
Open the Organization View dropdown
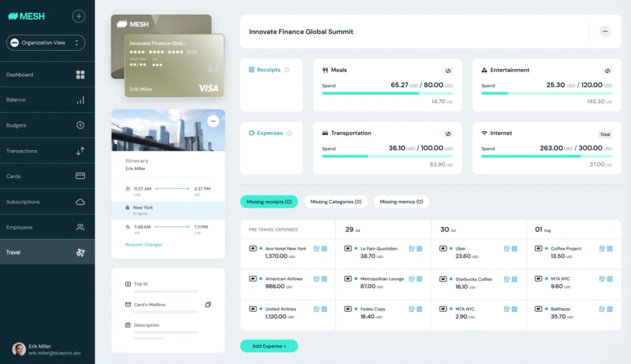46,43
